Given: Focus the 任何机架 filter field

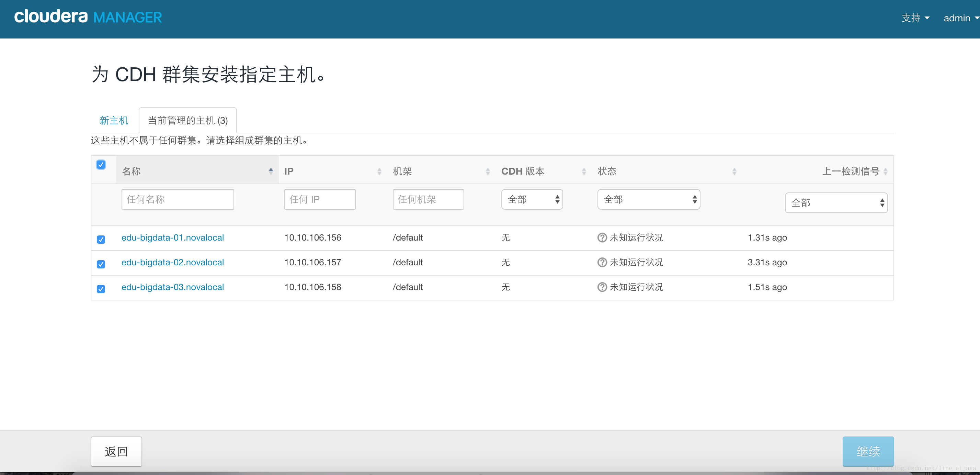Looking at the screenshot, I should [x=428, y=199].
